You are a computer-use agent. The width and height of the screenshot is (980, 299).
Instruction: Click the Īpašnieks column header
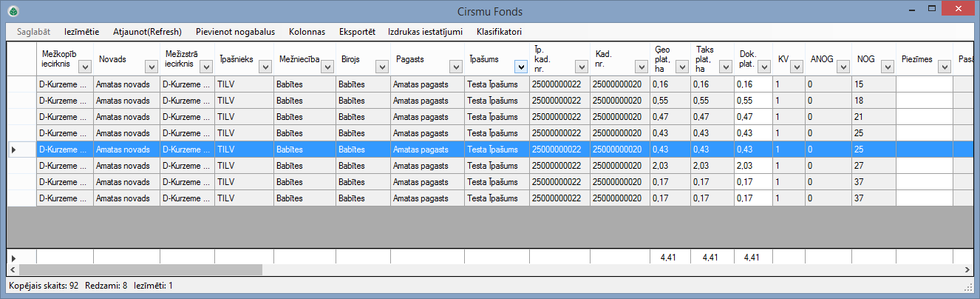point(244,58)
